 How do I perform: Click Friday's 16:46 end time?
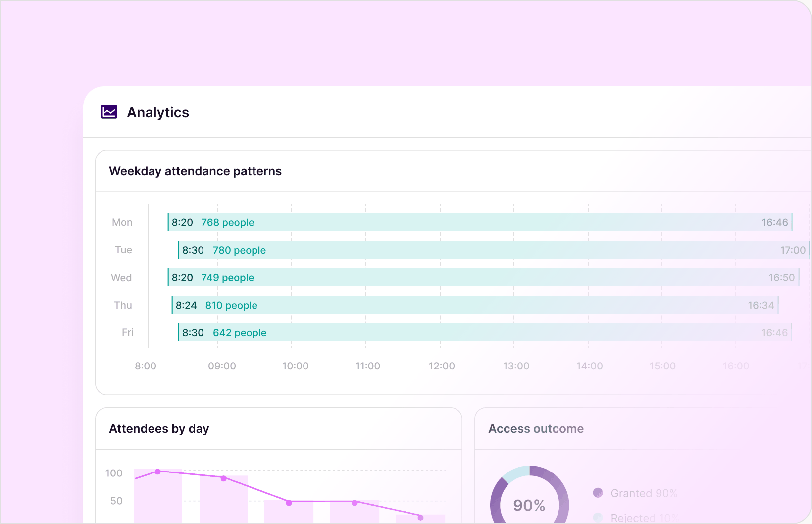pyautogui.click(x=775, y=333)
